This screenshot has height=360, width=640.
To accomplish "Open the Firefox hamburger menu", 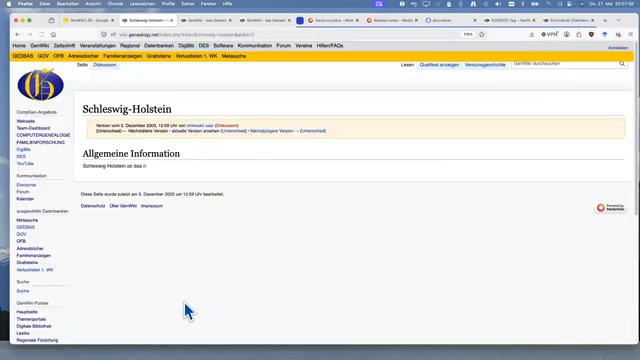I will pos(631,35).
